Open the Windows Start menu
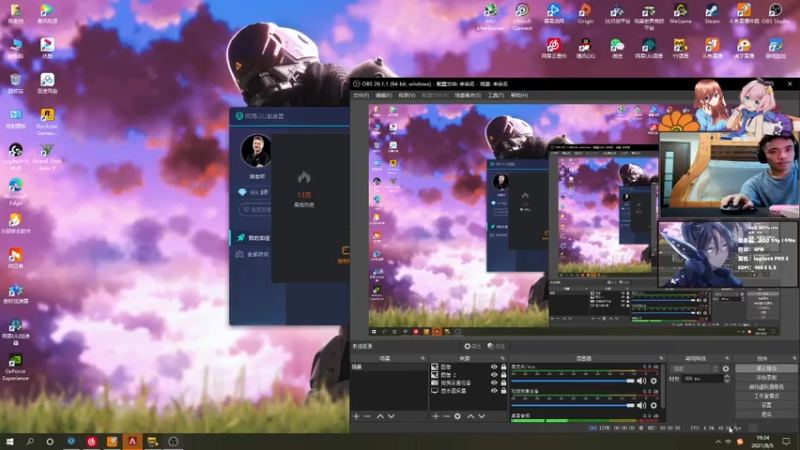Viewport: 800px width, 450px height. (10, 441)
